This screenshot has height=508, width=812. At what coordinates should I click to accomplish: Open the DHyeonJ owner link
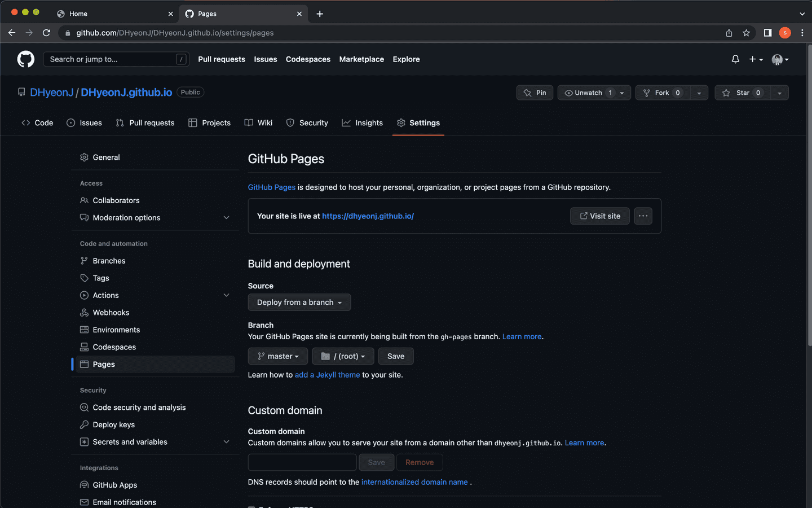click(52, 92)
